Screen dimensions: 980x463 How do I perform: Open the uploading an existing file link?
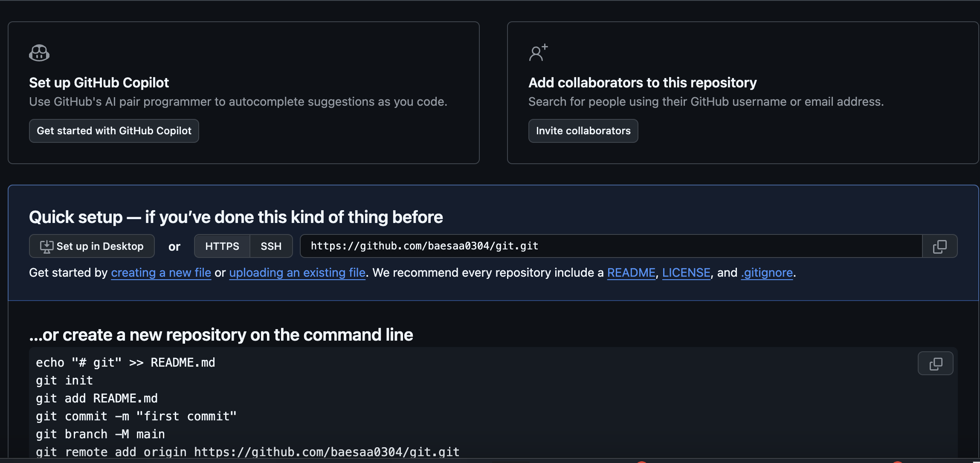click(x=297, y=273)
